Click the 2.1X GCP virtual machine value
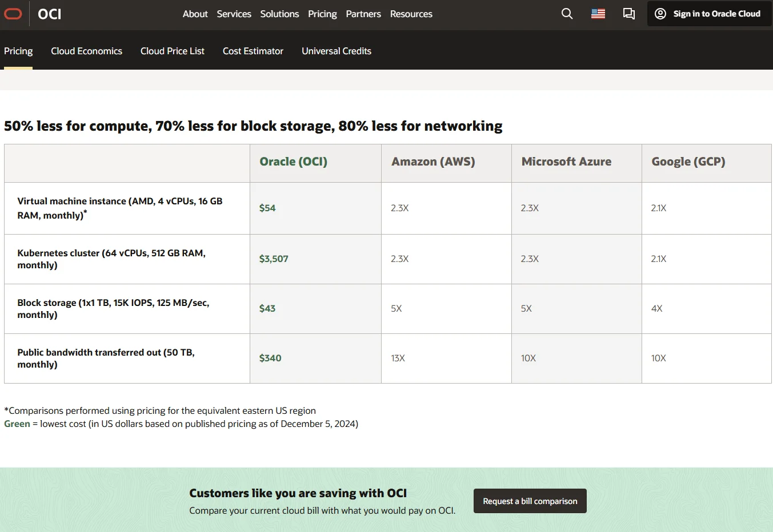 pos(659,208)
